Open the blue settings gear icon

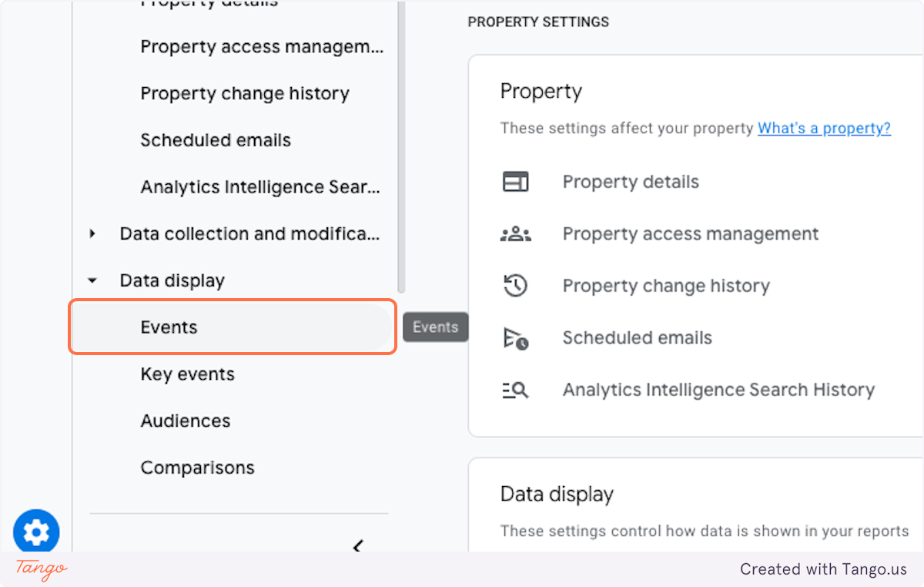[x=36, y=532]
